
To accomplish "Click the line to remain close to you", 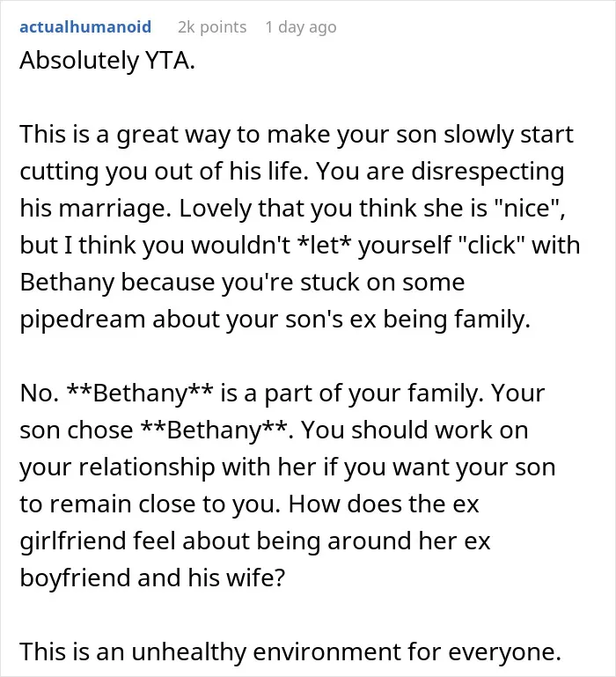I will tap(250, 504).
